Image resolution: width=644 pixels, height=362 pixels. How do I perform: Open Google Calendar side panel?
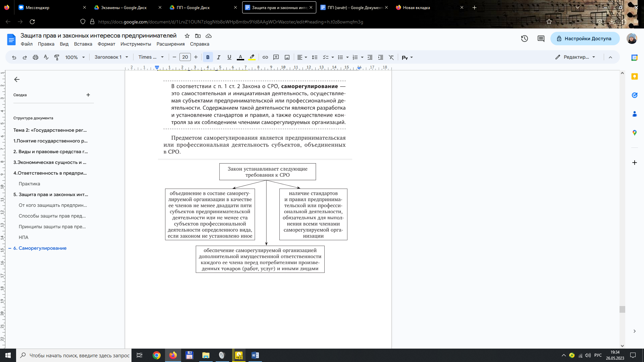pyautogui.click(x=635, y=58)
